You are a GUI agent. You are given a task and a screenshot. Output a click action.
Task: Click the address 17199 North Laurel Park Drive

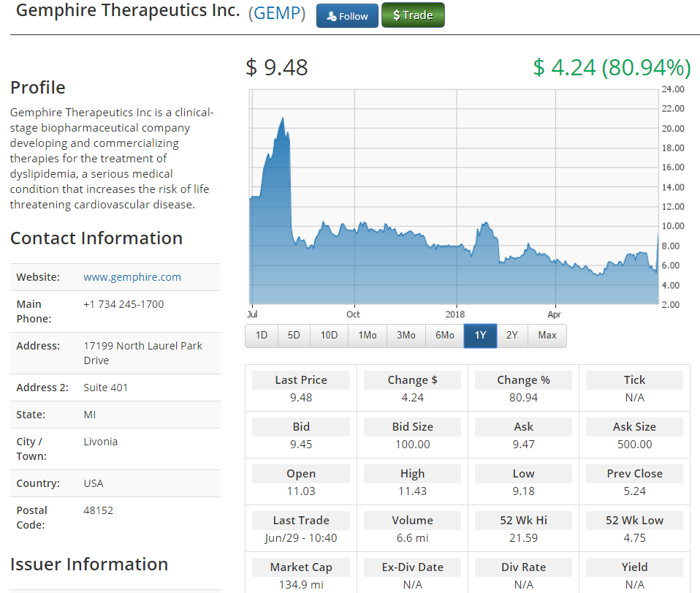click(143, 353)
